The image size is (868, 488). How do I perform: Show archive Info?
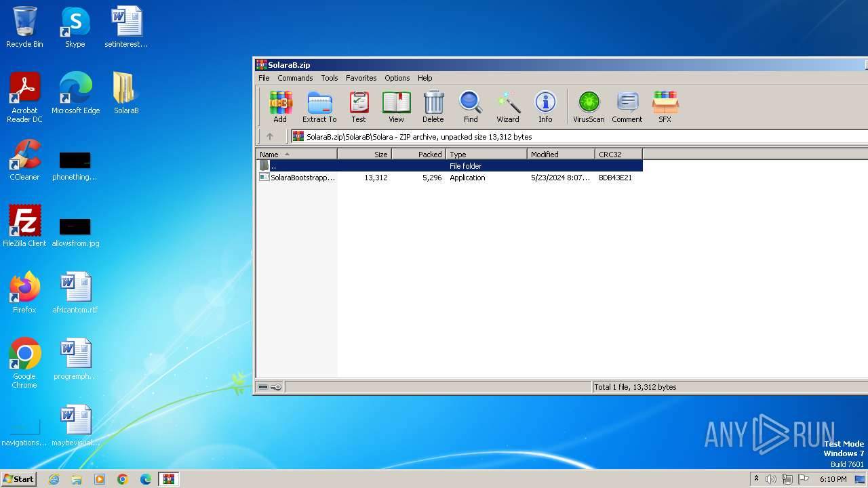click(x=545, y=107)
